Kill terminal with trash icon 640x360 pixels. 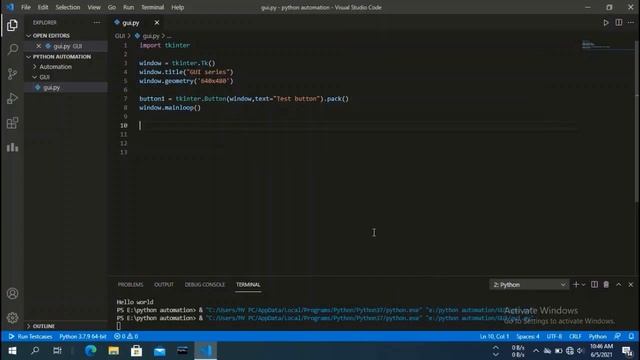pyautogui.click(x=606, y=284)
